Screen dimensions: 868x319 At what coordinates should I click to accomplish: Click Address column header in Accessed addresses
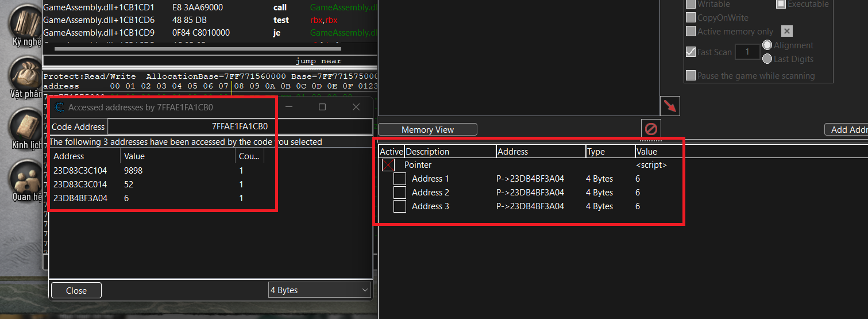click(85, 156)
